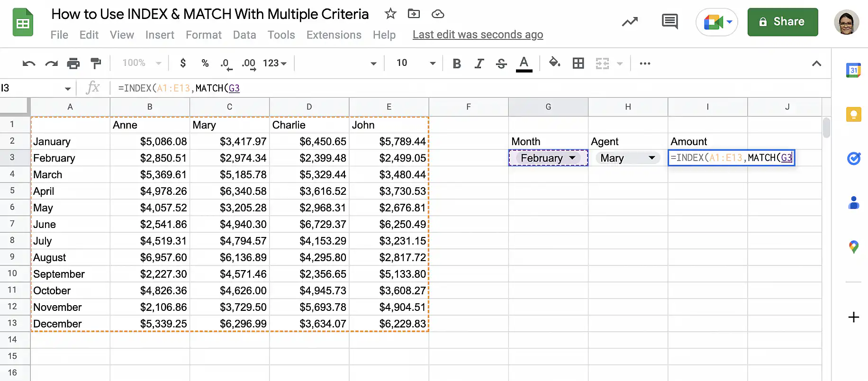Decrease decimal places icon

coord(226,64)
